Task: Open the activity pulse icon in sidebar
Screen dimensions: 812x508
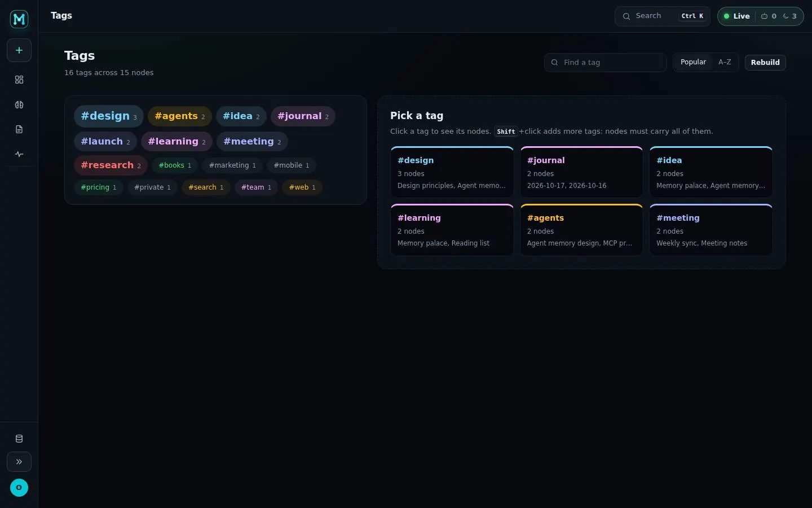Action: 19,154
